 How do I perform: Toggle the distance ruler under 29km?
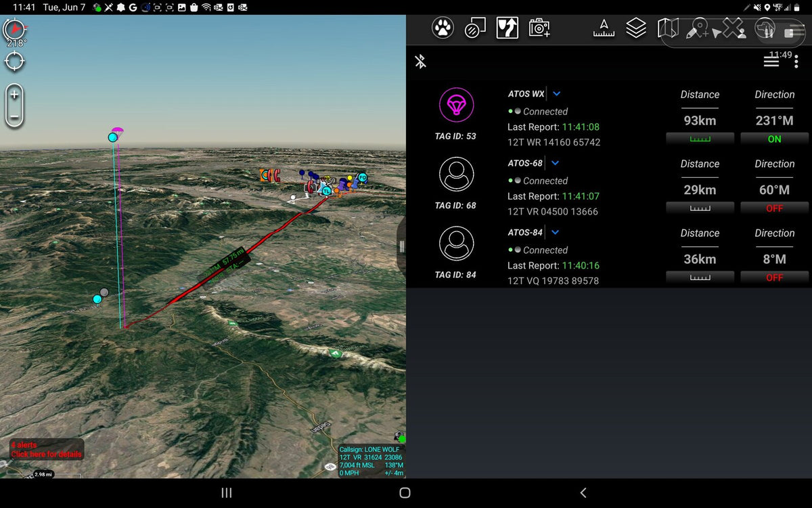pos(700,208)
